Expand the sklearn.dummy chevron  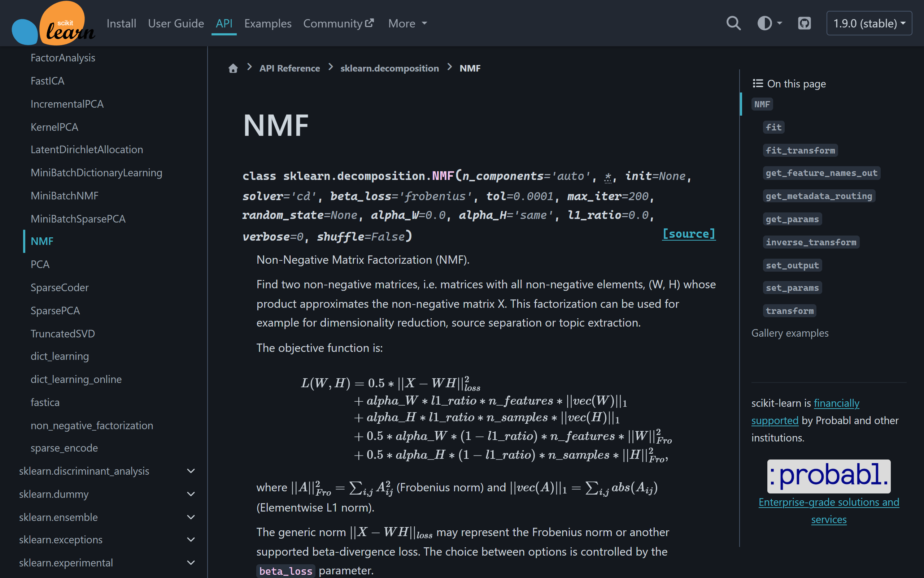pyautogui.click(x=191, y=494)
